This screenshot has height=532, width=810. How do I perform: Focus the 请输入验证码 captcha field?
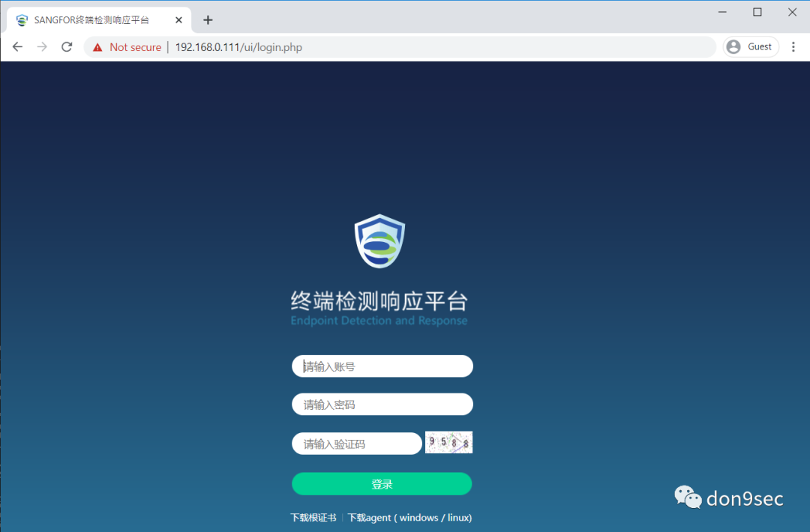coord(357,444)
